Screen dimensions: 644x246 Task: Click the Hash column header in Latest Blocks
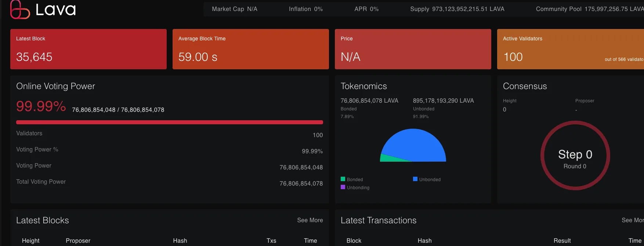click(180, 241)
